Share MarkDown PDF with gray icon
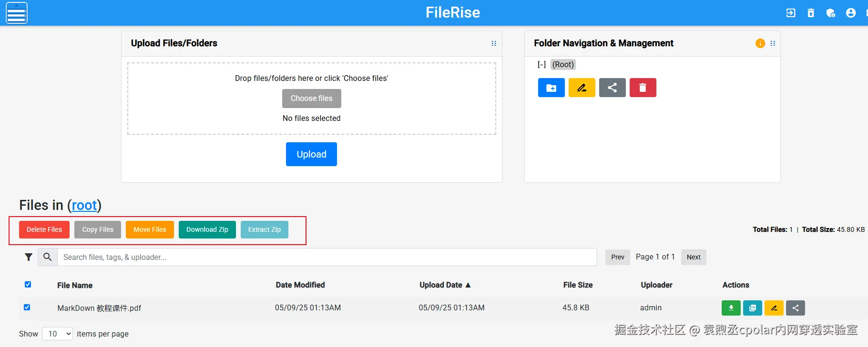This screenshot has width=868, height=347. [796, 308]
